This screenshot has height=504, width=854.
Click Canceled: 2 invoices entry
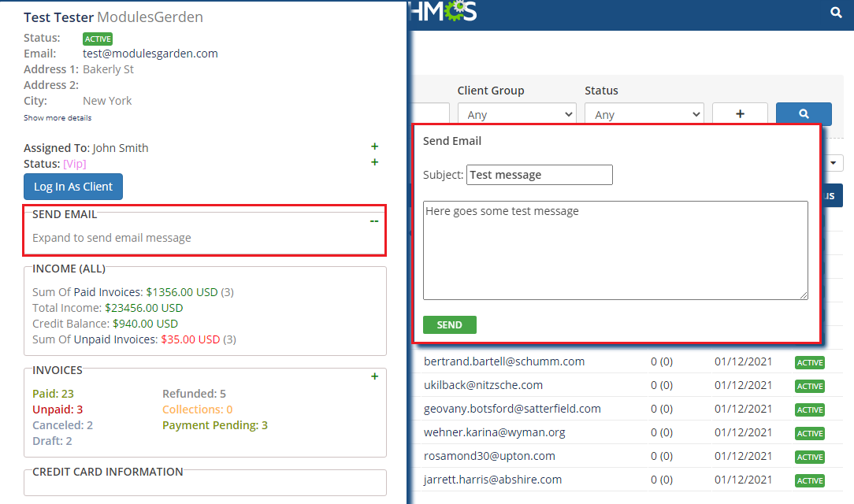point(63,425)
